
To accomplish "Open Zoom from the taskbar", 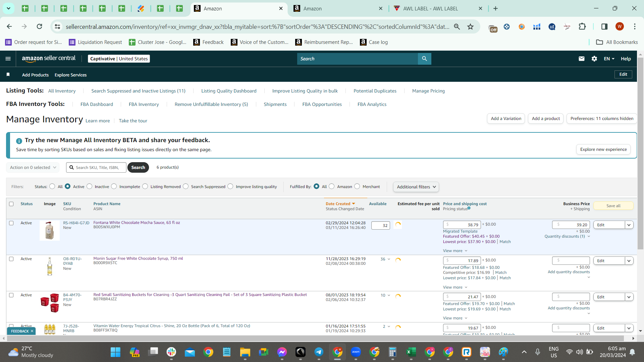I will pos(356,352).
